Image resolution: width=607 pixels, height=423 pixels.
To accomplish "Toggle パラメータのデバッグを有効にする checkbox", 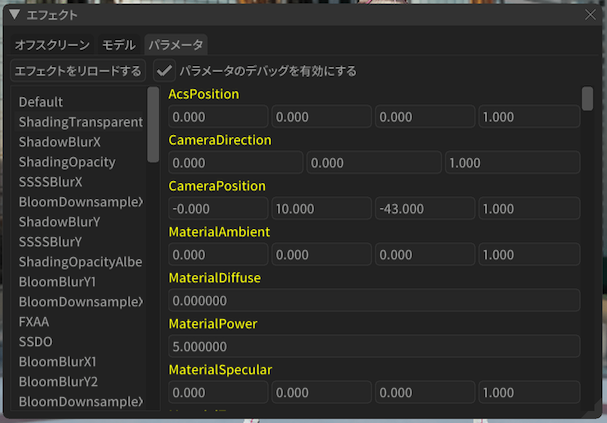I will [x=165, y=71].
